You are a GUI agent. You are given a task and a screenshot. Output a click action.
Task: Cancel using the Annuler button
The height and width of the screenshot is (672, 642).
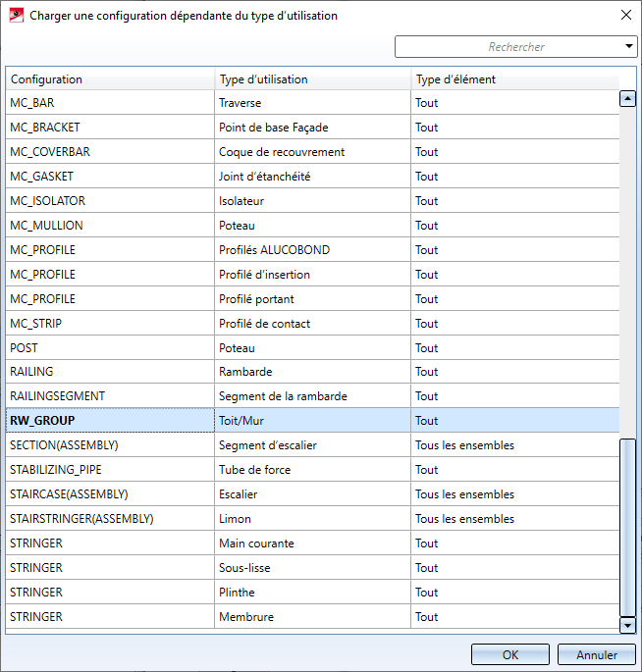pos(596,654)
